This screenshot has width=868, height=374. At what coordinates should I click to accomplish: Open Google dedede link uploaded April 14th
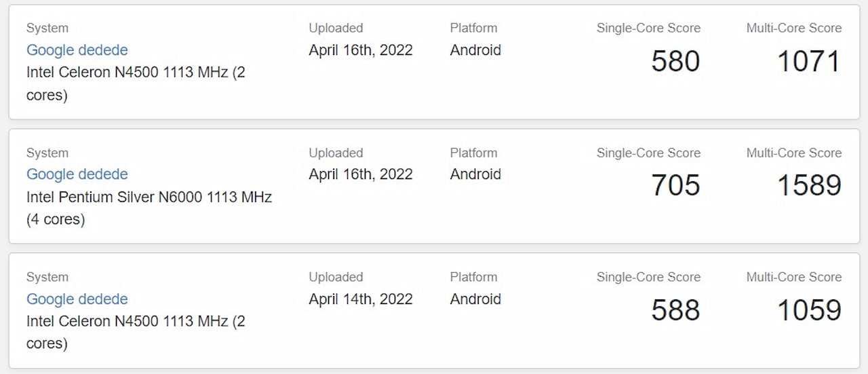point(77,299)
